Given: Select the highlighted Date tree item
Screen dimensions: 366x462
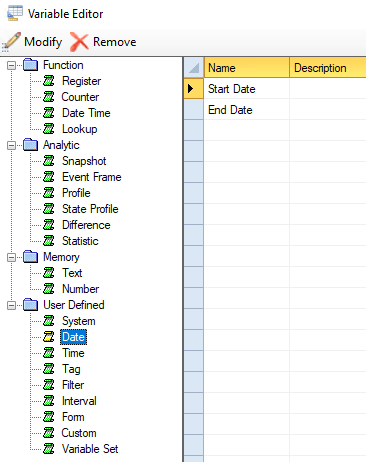Looking at the screenshot, I should coord(73,337).
